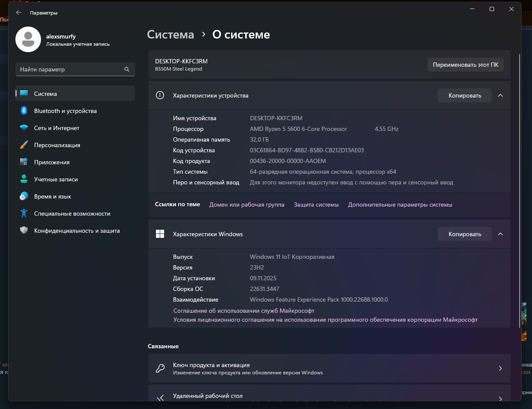Open Сеть и Интернет section
532x409 pixels.
pyautogui.click(x=57, y=128)
